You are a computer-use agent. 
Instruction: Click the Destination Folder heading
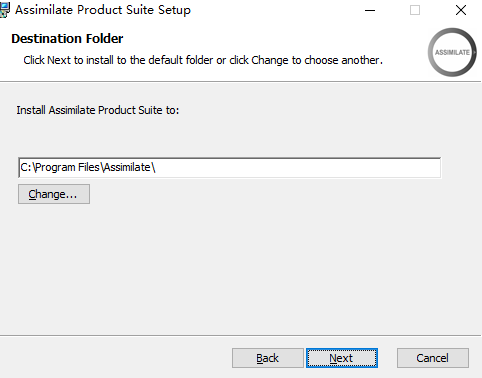tap(67, 39)
